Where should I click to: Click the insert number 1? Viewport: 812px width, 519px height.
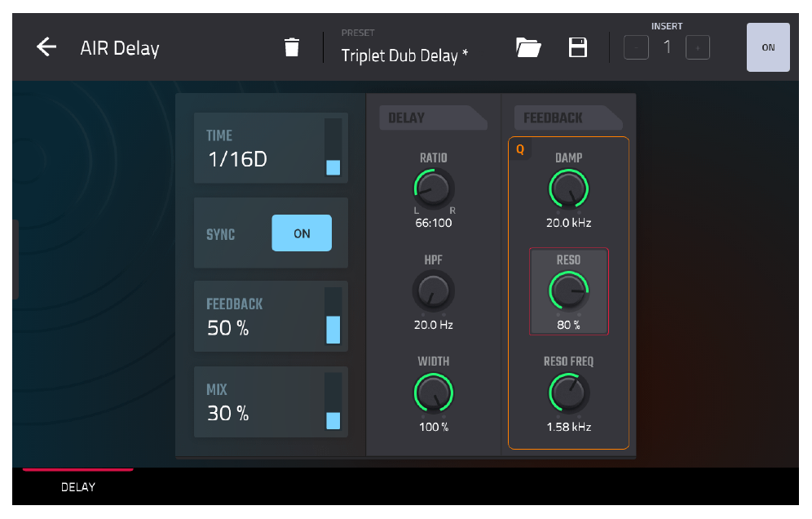point(667,47)
